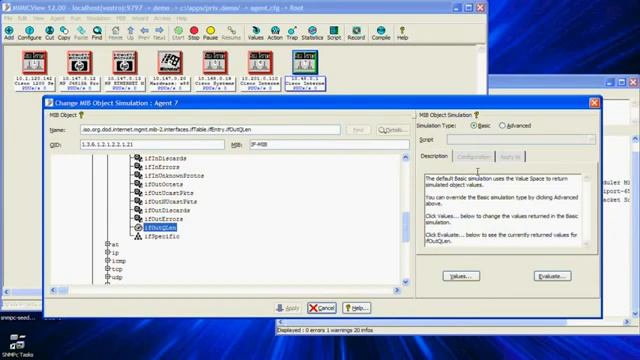Switch to the Apply to tab

510,157
